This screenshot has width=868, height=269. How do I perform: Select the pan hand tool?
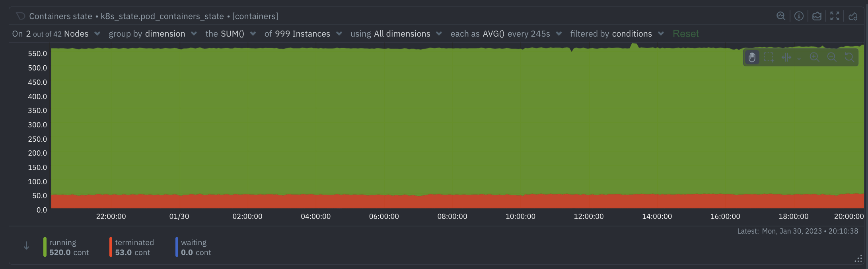pyautogui.click(x=752, y=57)
